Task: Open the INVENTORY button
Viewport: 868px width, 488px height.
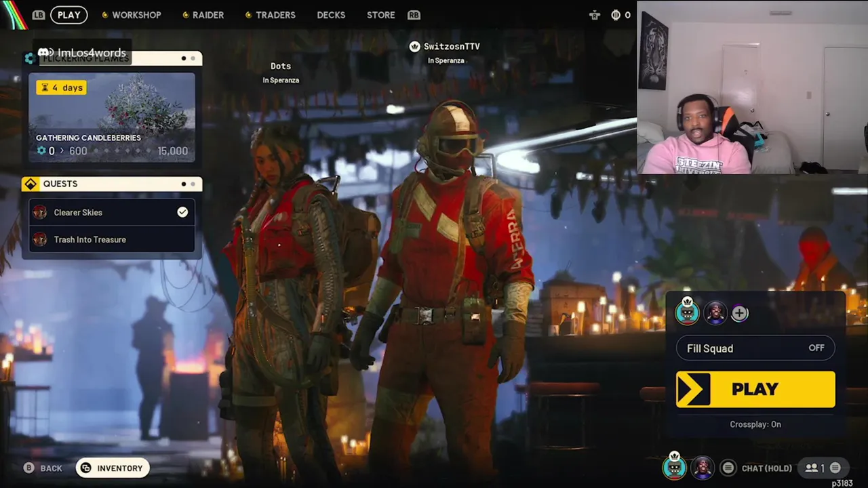Action: pyautogui.click(x=113, y=468)
